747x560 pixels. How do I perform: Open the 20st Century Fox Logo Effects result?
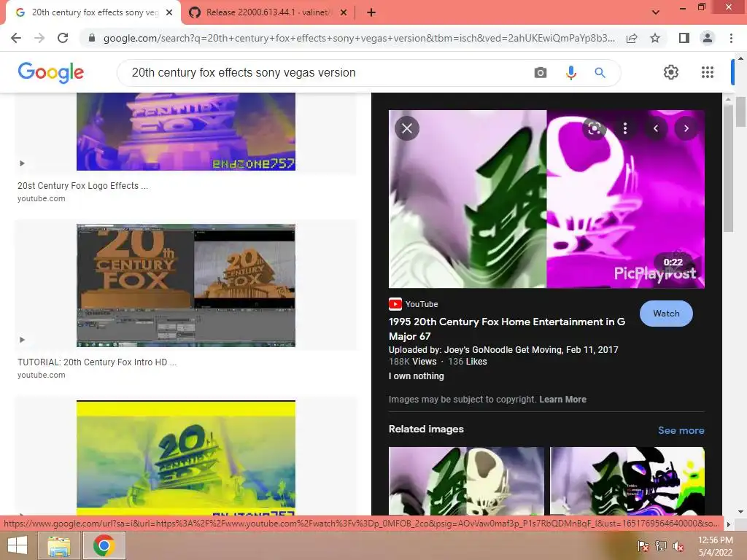click(x=82, y=186)
